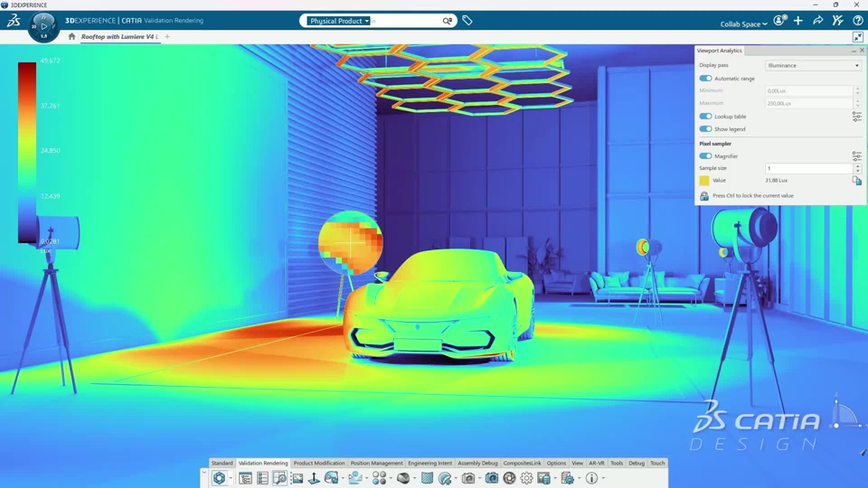
Task: Switch to the Standard tab
Action: (222, 463)
